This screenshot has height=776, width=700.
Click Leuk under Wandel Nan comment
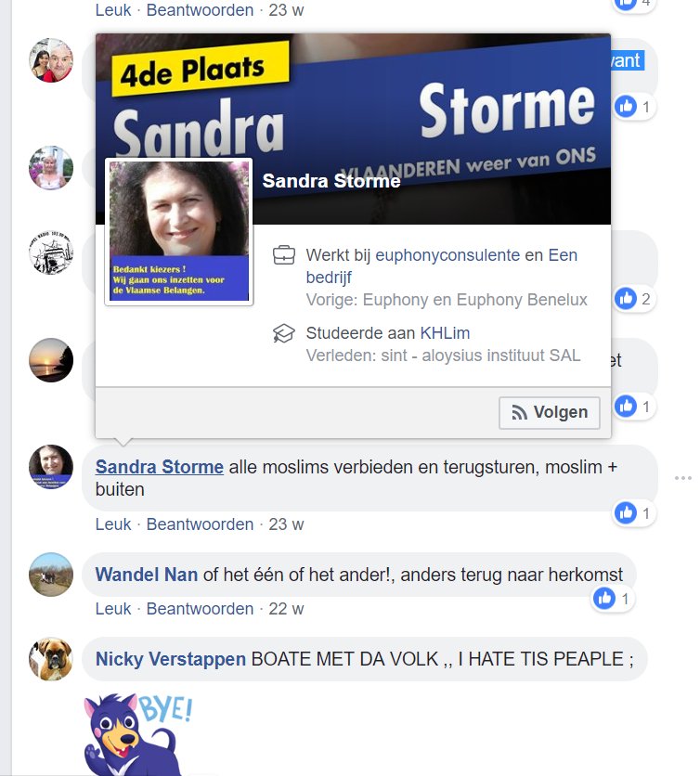click(x=113, y=609)
